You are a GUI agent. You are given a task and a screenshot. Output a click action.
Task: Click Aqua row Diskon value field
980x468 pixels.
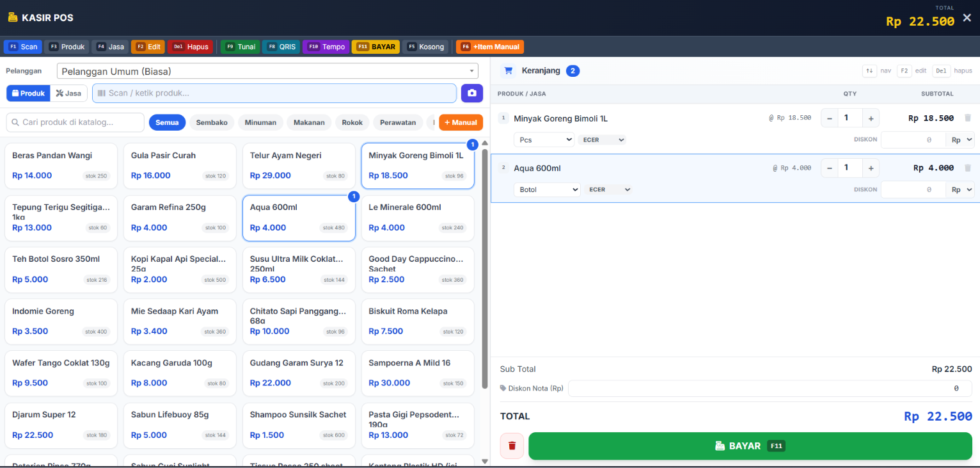pos(913,190)
